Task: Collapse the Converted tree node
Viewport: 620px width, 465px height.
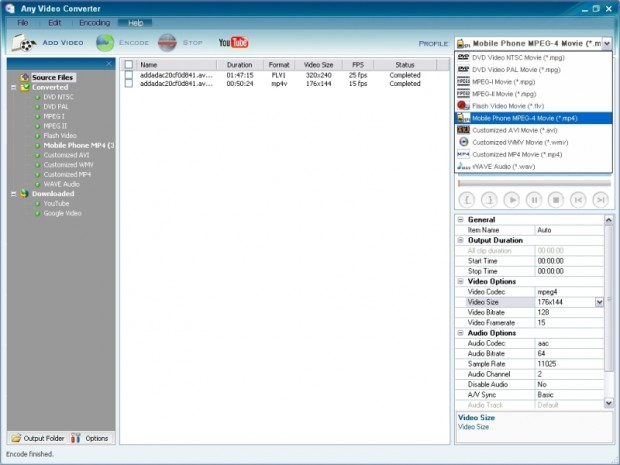Action: pos(13,87)
